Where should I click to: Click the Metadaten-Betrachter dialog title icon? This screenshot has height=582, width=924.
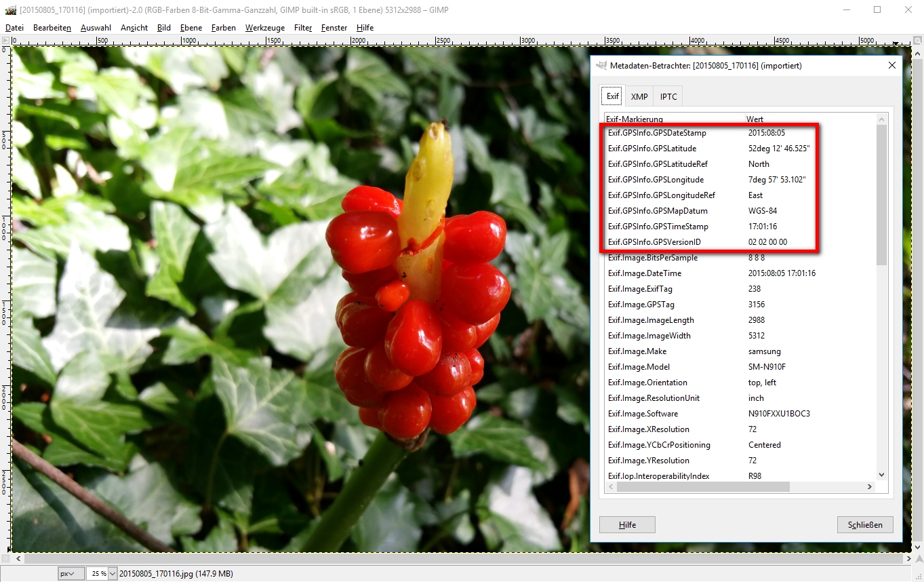[601, 66]
